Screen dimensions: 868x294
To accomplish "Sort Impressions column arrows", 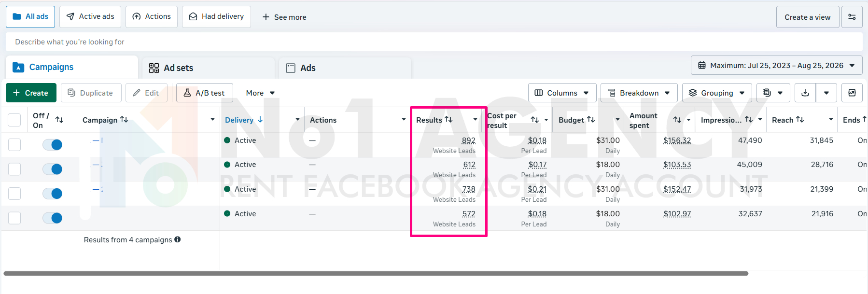I will click(749, 119).
